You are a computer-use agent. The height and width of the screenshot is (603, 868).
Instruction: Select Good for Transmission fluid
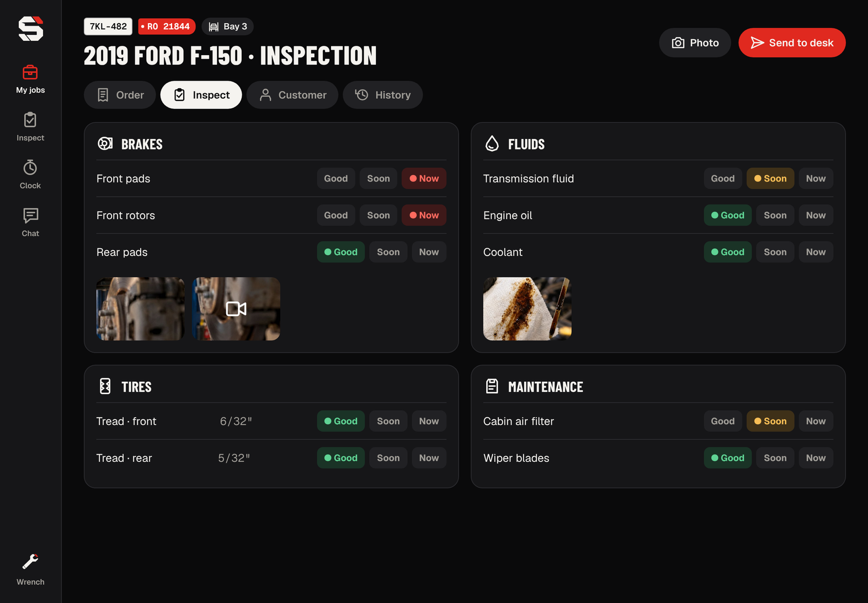point(723,178)
